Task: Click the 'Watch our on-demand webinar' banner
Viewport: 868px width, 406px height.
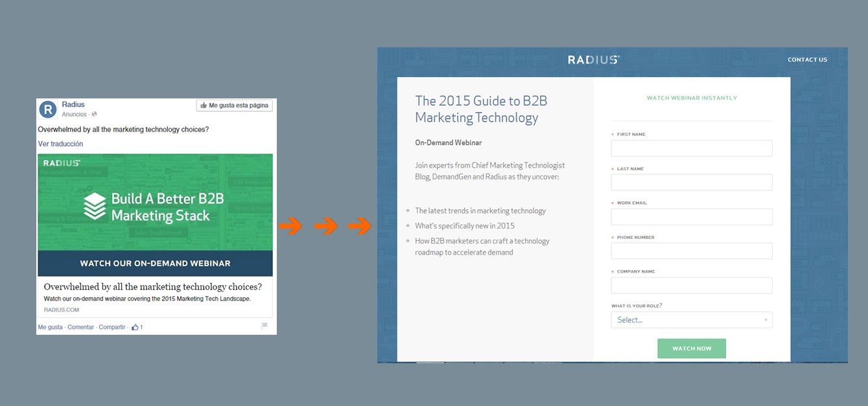Action: (x=155, y=264)
